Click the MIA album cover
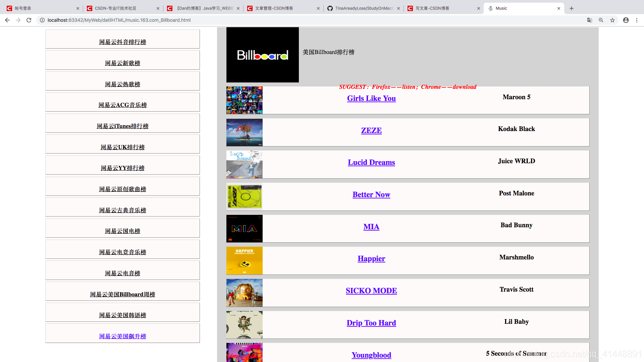 pos(245,229)
